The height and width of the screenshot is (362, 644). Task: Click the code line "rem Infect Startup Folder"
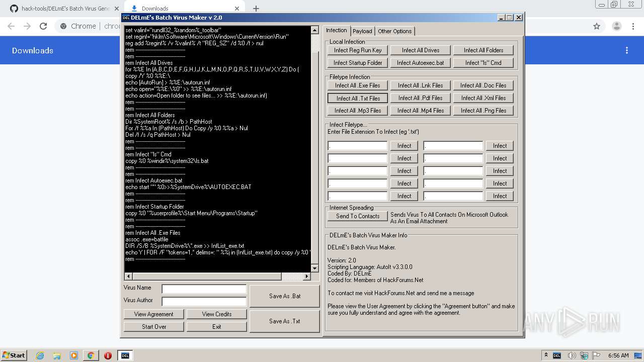[154, 207]
